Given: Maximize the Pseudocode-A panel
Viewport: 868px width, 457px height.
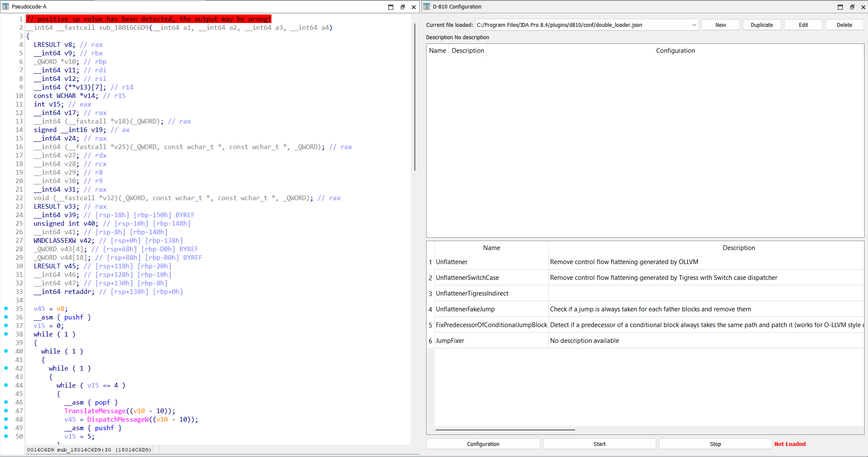Looking at the screenshot, I should pos(391,7).
